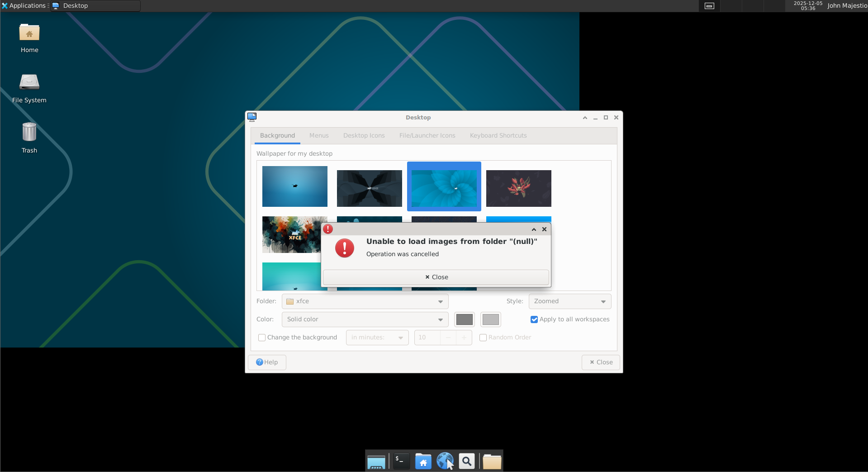Close the error dialog with Close button
Viewport: 868px width, 472px height.
tap(436, 277)
